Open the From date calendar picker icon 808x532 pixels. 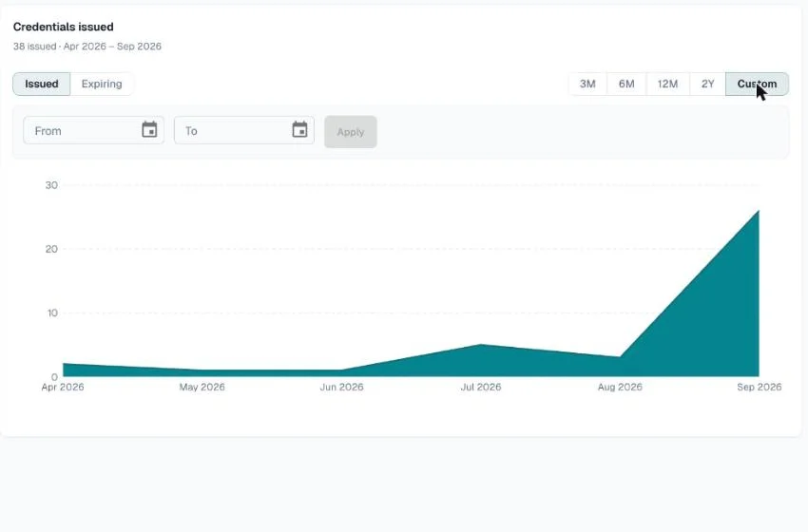[149, 130]
